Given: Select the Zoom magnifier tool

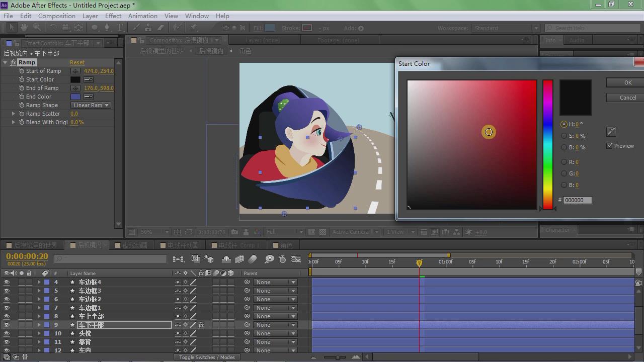Looking at the screenshot, I should [x=37, y=28].
